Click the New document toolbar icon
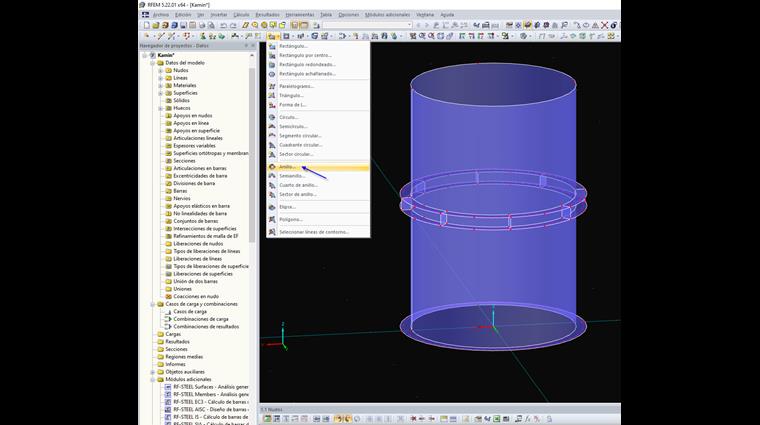Viewport: 760px width, 425px height. click(147, 25)
